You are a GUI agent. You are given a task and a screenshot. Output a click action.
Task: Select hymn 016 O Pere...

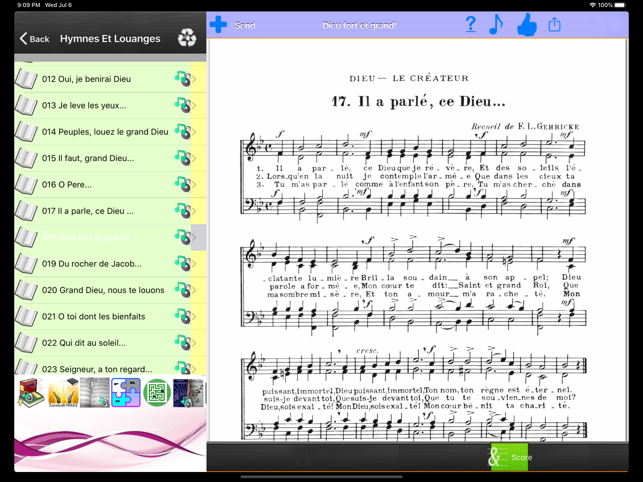tap(110, 185)
